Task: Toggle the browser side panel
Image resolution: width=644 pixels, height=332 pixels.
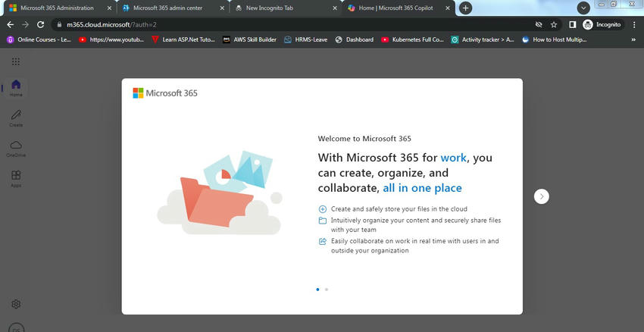Action: point(573,25)
